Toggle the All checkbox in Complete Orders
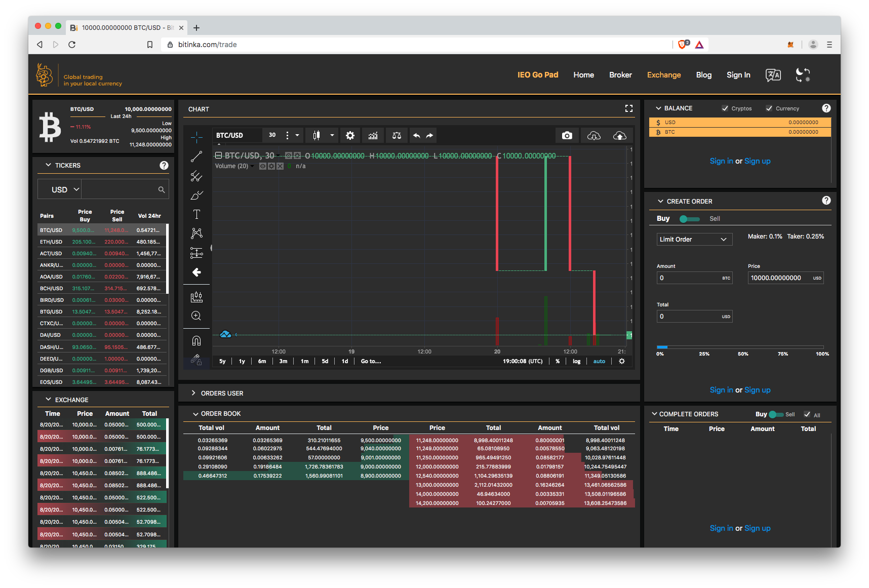The width and height of the screenshot is (869, 588). point(807,414)
